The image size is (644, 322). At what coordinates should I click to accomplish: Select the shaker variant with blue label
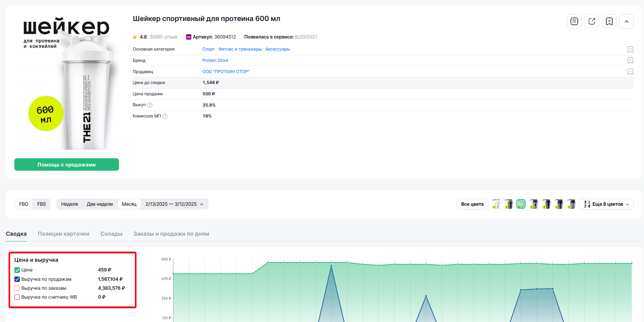[571, 204]
